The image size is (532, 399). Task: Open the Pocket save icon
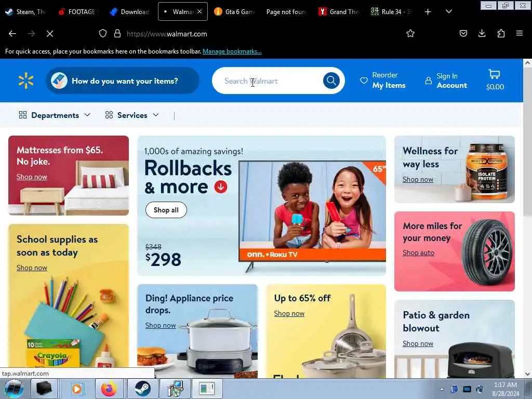463,33
